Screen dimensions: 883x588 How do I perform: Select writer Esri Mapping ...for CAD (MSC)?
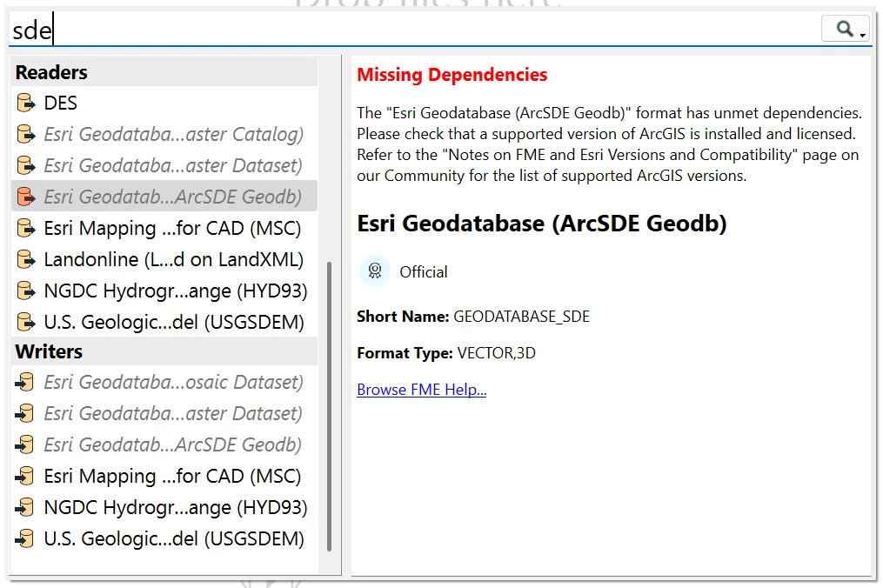[x=164, y=476]
